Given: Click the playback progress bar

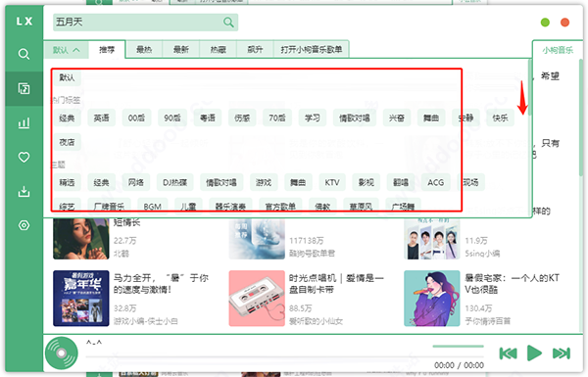Looking at the screenshot, I should [x=284, y=356].
